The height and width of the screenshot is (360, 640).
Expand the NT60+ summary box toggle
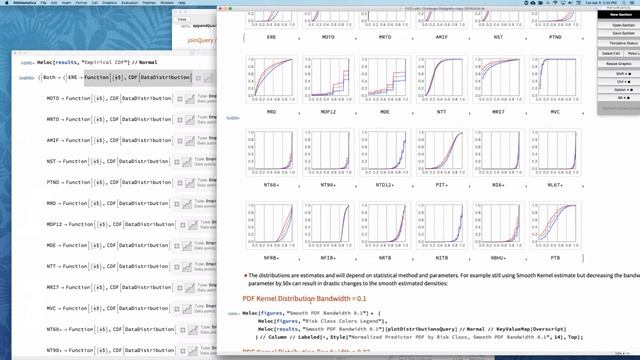[182, 330]
